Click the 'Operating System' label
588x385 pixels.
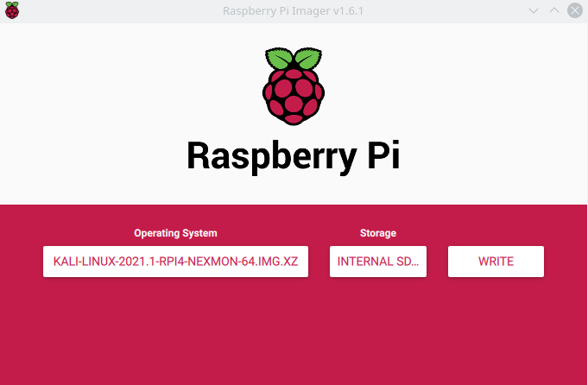pos(175,233)
